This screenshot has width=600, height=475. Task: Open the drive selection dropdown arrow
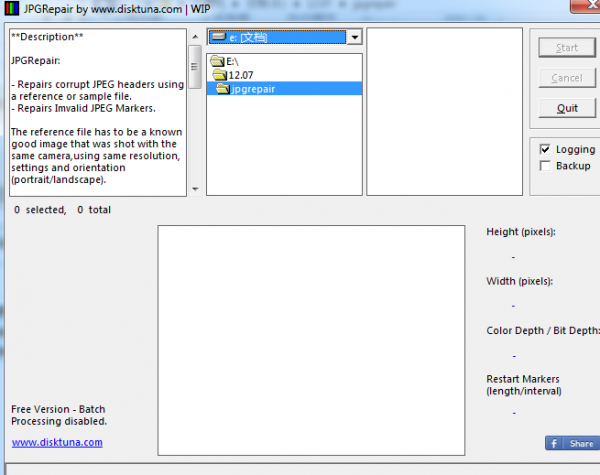355,38
